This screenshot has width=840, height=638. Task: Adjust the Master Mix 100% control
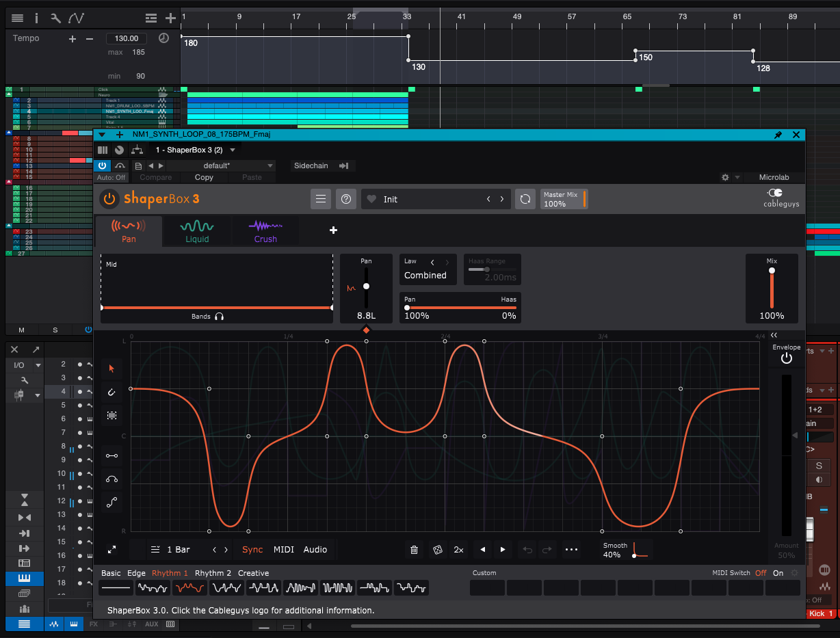564,199
